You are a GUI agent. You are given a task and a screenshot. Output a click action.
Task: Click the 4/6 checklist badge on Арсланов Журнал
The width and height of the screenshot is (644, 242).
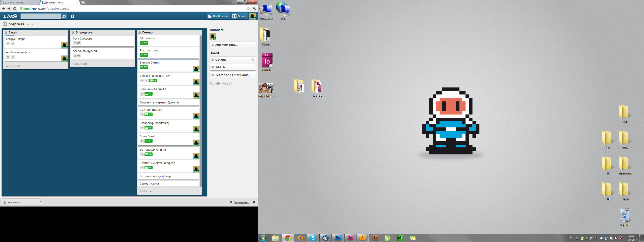(77, 56)
